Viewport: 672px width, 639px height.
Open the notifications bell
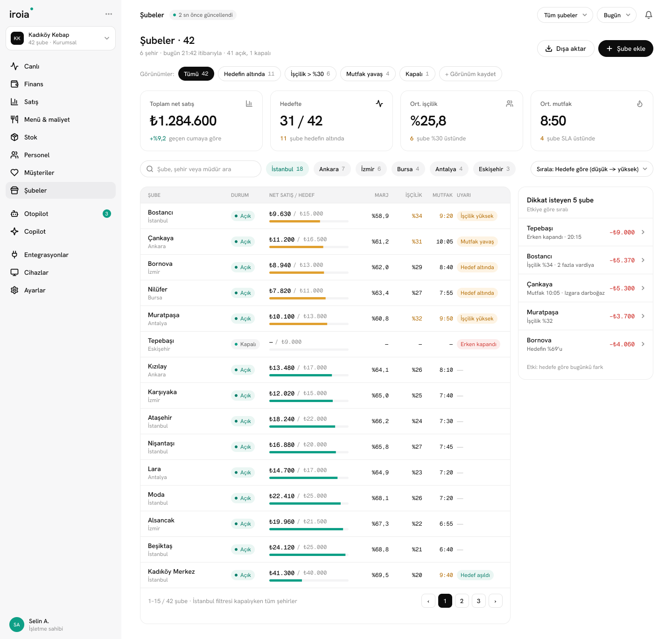[648, 15]
